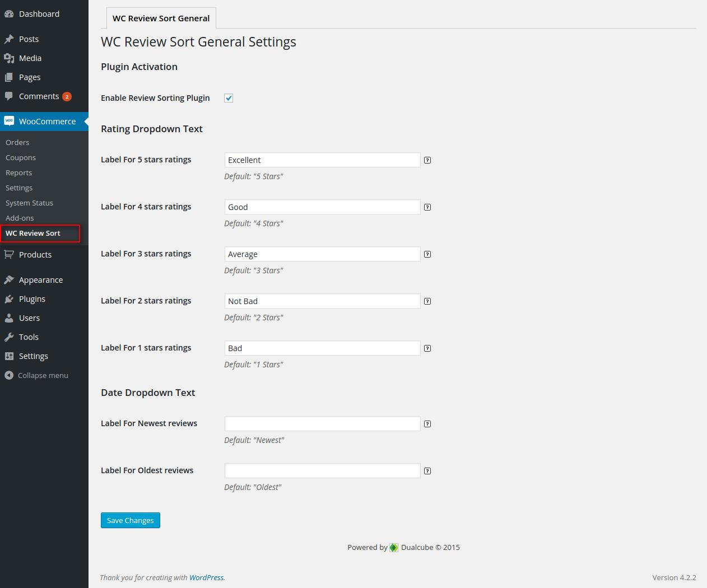Click help icon beside Newest reviews field
The width and height of the screenshot is (707, 588).
coord(427,424)
